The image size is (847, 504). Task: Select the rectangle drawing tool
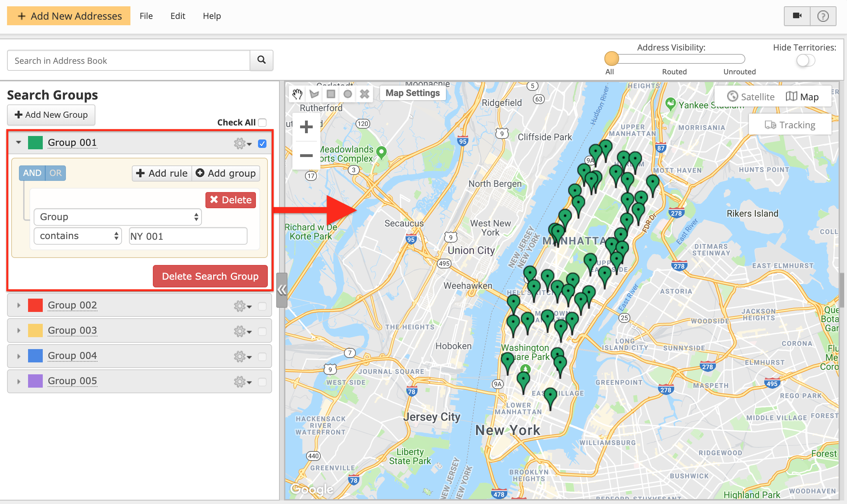[x=331, y=94]
